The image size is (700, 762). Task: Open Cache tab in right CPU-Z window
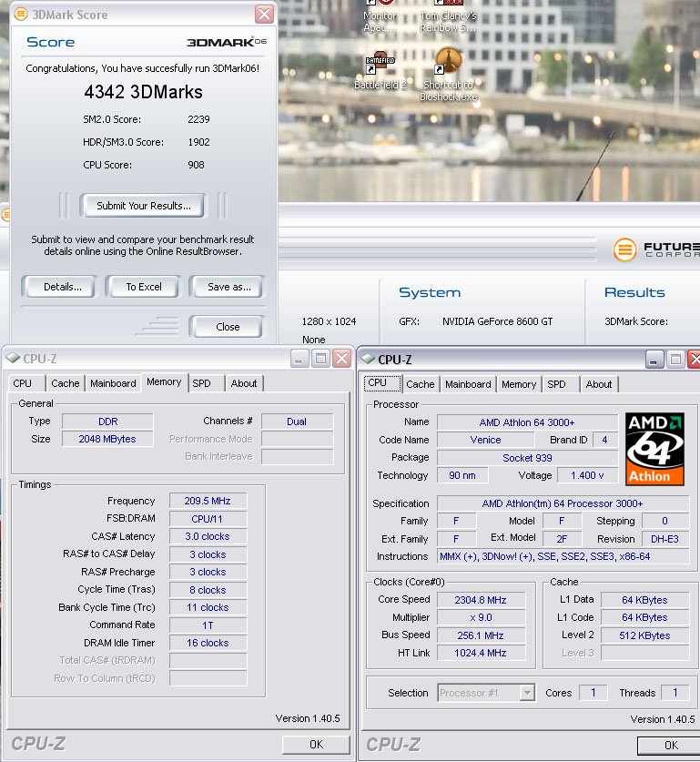[421, 384]
